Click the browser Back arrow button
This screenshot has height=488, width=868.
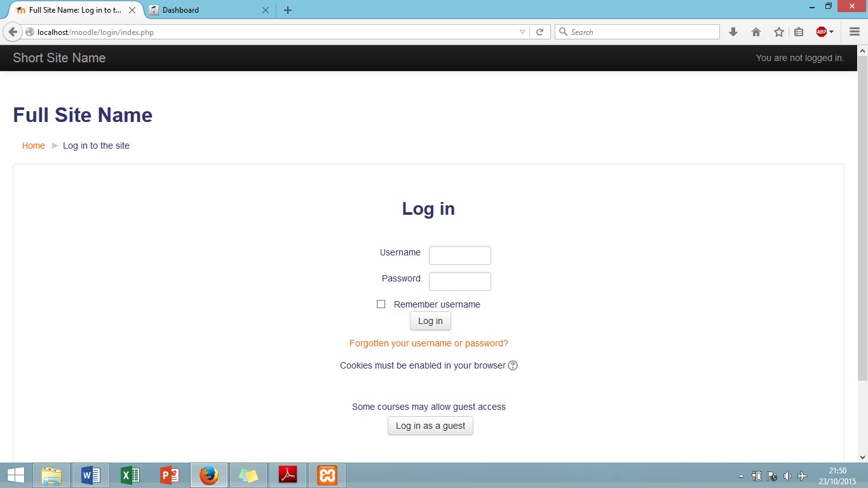pyautogui.click(x=13, y=32)
